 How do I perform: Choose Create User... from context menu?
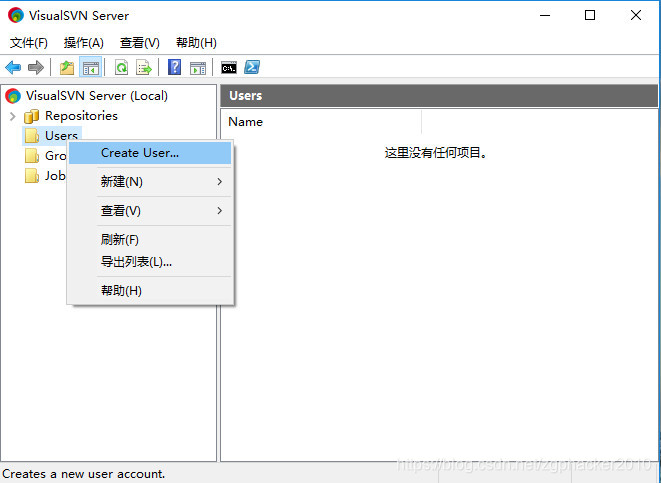click(150, 153)
